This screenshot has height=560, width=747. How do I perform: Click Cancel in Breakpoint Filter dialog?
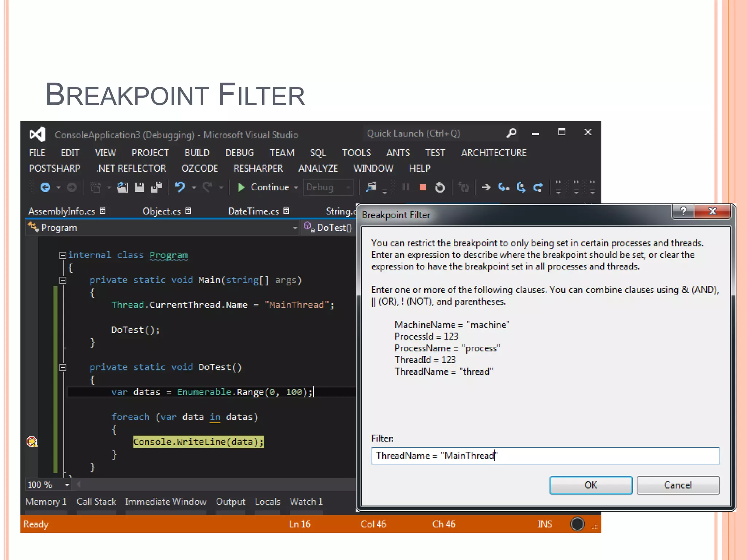click(678, 485)
